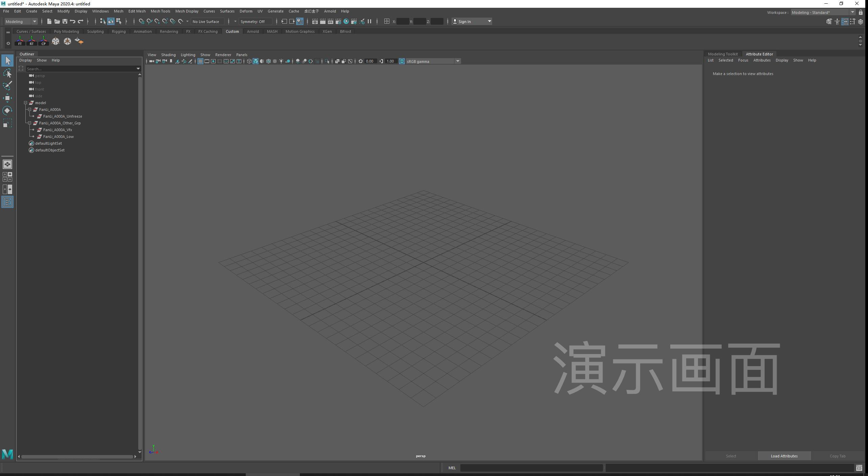868x476 pixels.
Task: Click the Load Attributes button
Action: [784, 456]
